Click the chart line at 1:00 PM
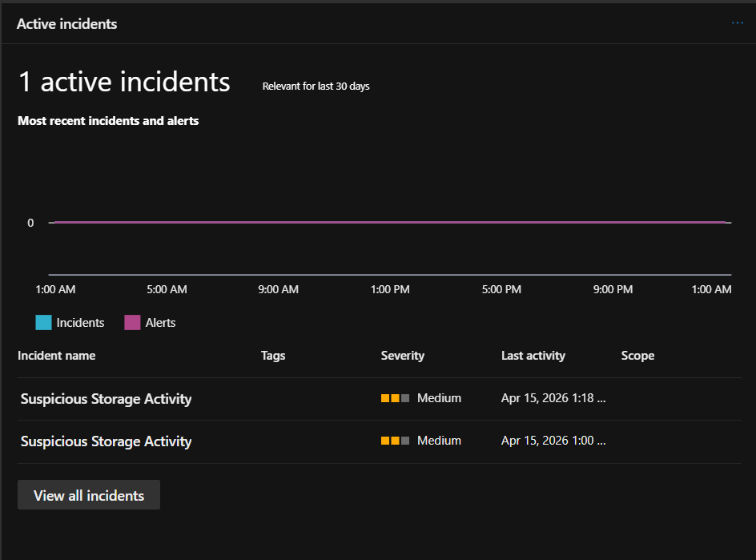Screen dimensions: 756x560 (x=390, y=222)
